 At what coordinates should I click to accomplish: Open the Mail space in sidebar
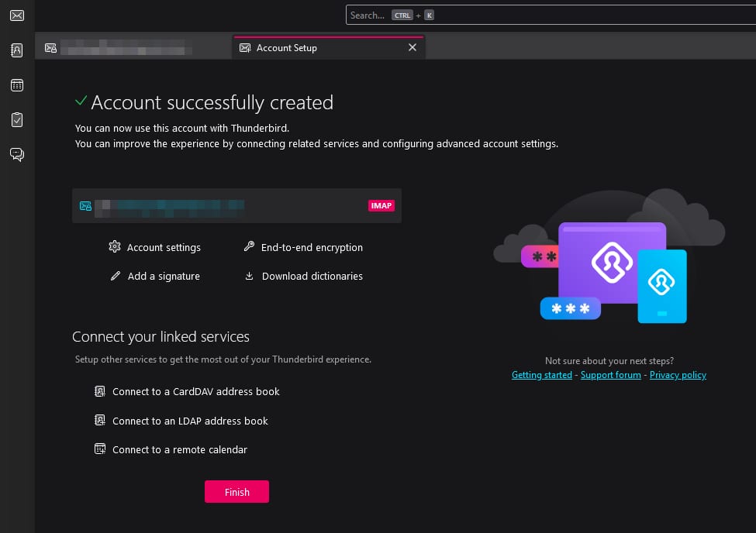pos(16,15)
